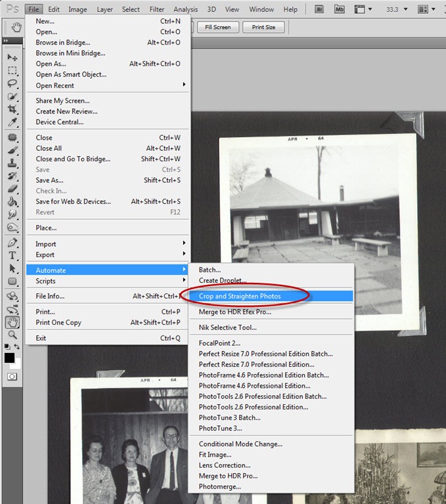The height and width of the screenshot is (504, 446).
Task: Select the Quick Selection tool
Action: 12,96
